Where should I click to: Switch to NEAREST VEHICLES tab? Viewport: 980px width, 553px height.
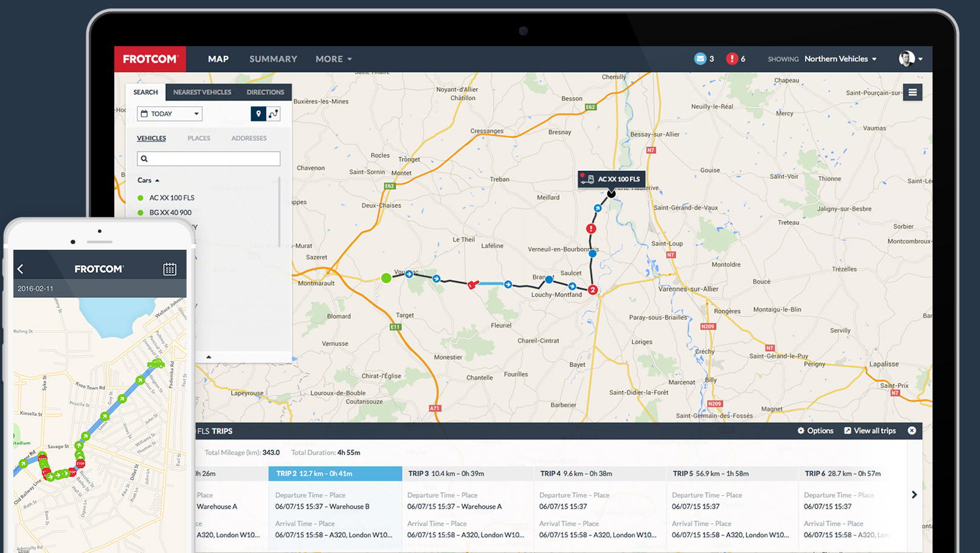tap(202, 92)
